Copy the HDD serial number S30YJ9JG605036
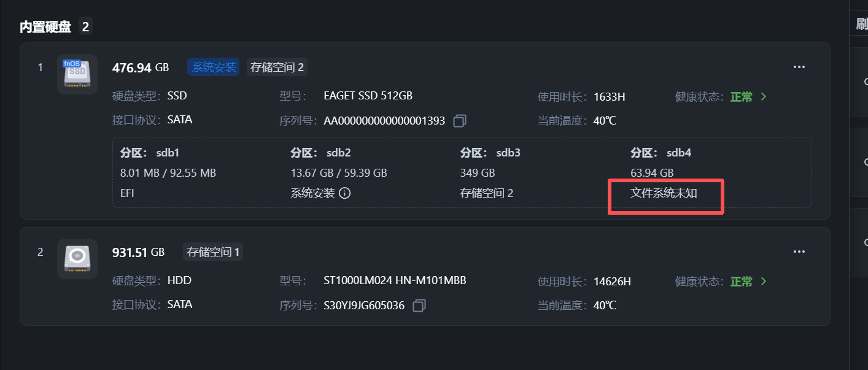 [419, 306]
